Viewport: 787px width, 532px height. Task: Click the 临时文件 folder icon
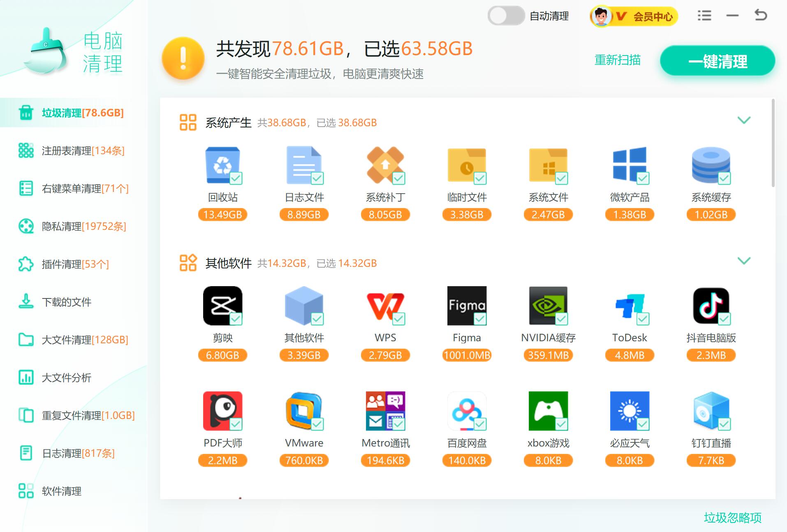pyautogui.click(x=467, y=165)
